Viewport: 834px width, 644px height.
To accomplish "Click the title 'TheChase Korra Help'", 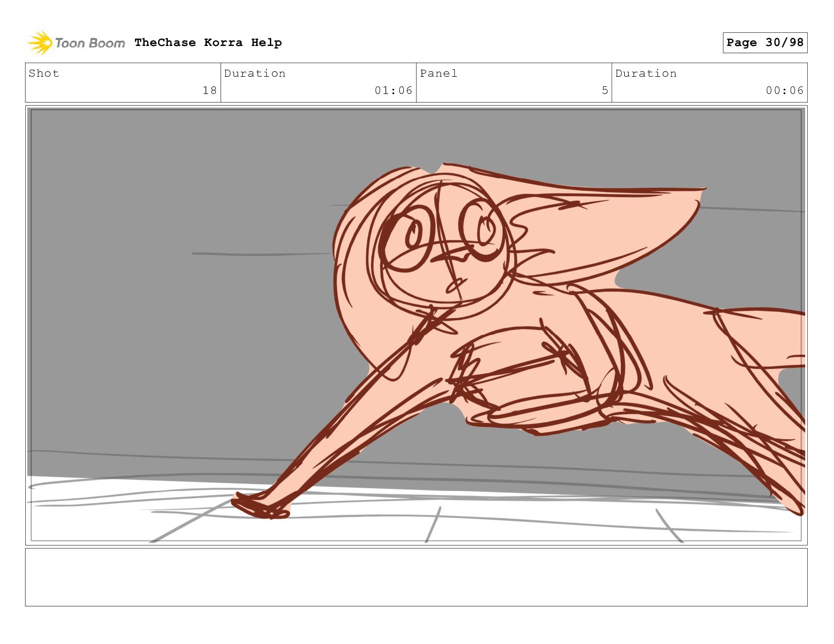I will (x=208, y=42).
